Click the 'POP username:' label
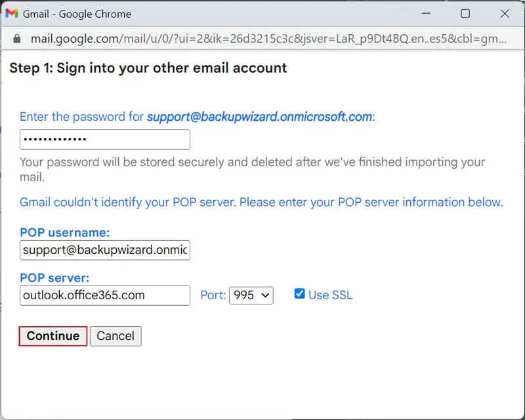Screen dimensions: 525x420 64,232
